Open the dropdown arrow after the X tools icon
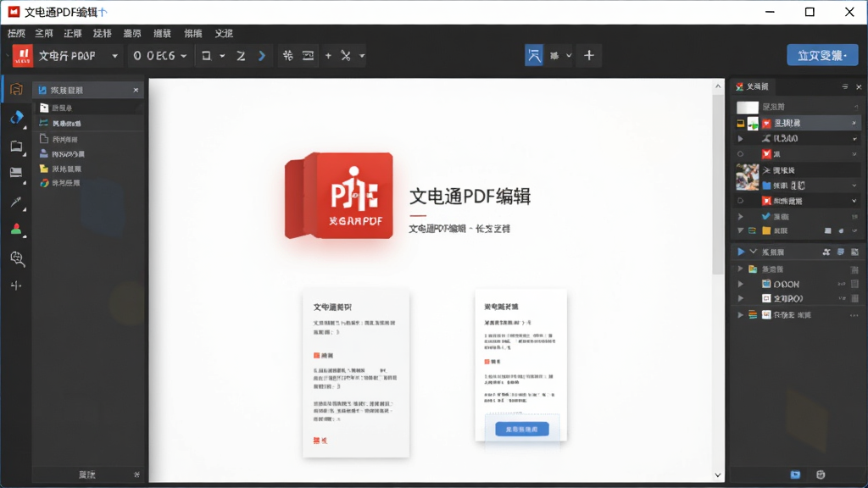The image size is (868, 488). 362,56
